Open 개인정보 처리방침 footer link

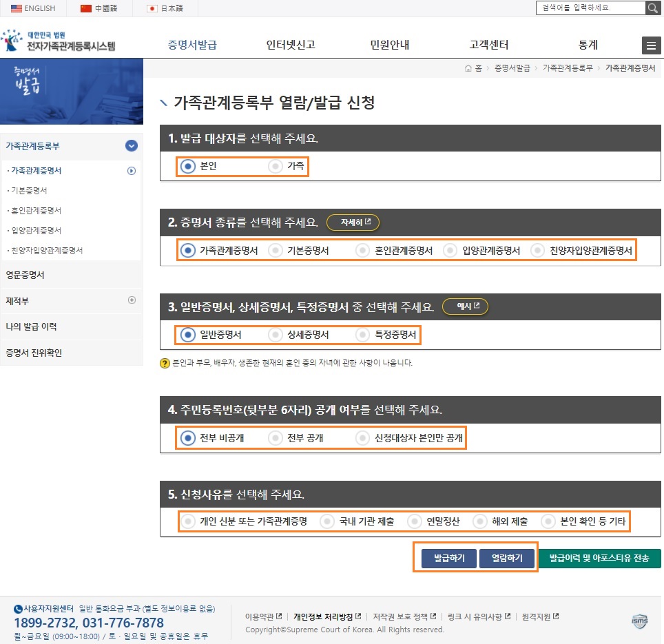[x=327, y=617]
